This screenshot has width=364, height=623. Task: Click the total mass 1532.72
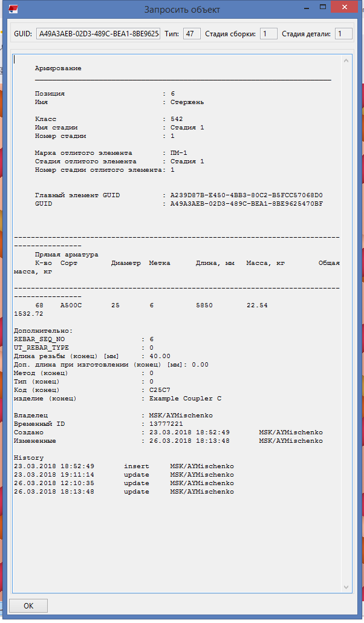28,314
